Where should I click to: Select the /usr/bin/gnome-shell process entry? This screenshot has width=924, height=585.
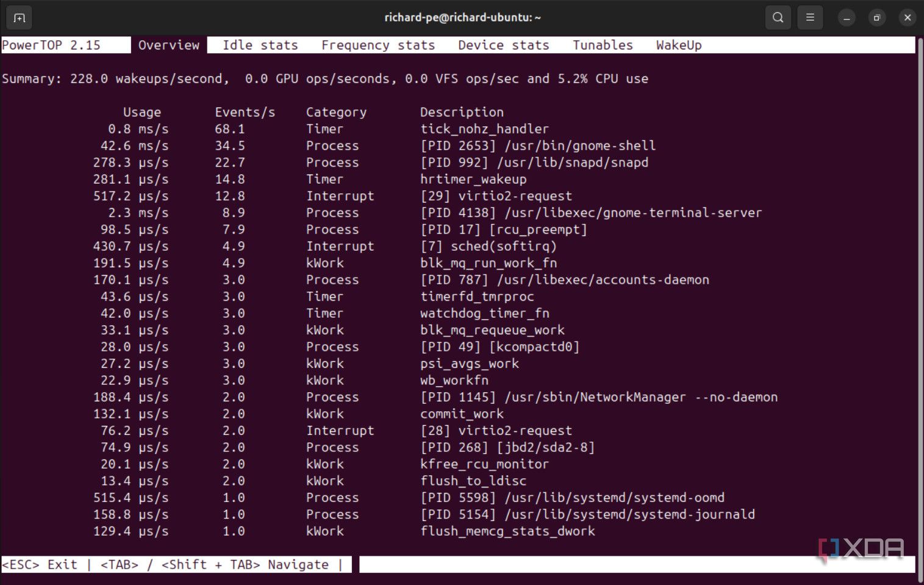538,146
